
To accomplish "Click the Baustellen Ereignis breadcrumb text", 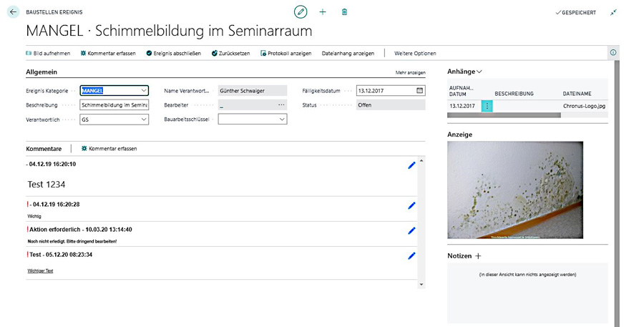I will [x=54, y=12].
